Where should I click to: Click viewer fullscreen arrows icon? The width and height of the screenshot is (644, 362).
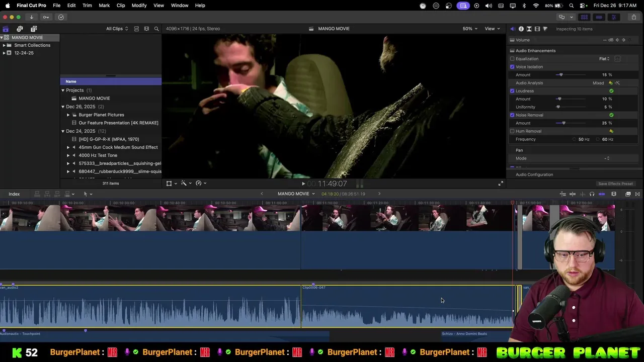coord(501,184)
